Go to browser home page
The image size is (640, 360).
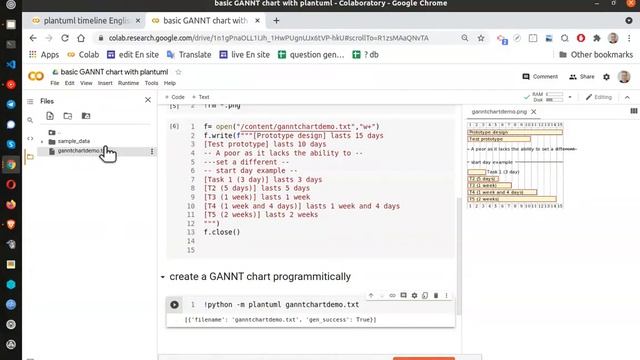(x=81, y=38)
